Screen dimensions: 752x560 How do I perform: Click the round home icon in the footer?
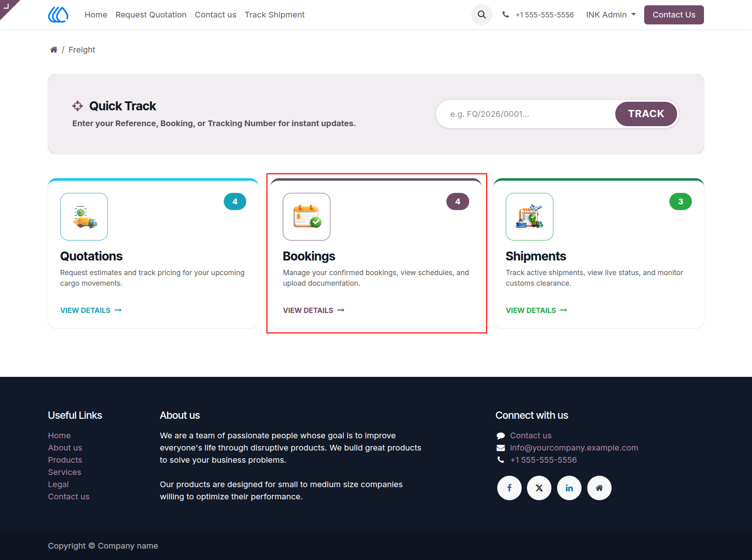pos(599,488)
